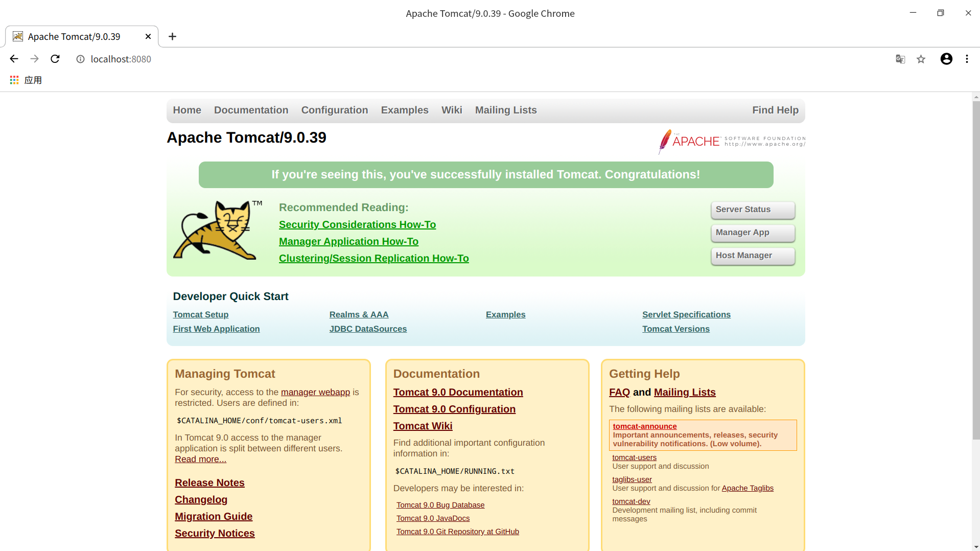
Task: Reload the localhost:8080 page
Action: pyautogui.click(x=55, y=59)
